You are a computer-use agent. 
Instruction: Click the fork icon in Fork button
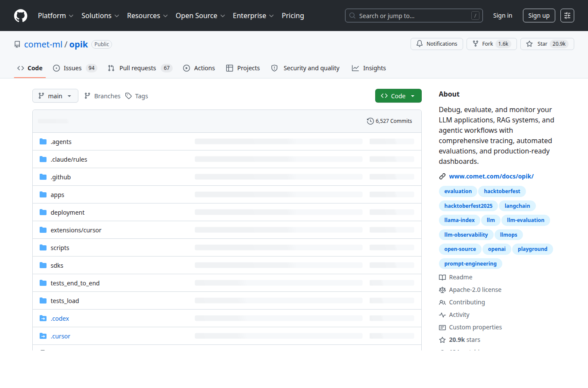tap(476, 44)
